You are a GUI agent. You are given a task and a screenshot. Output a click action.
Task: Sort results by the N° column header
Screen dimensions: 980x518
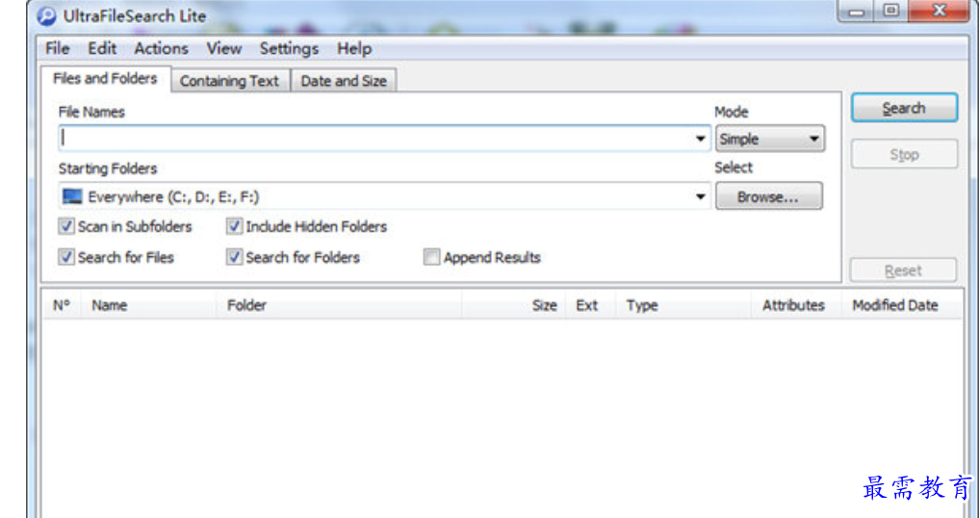click(x=62, y=305)
